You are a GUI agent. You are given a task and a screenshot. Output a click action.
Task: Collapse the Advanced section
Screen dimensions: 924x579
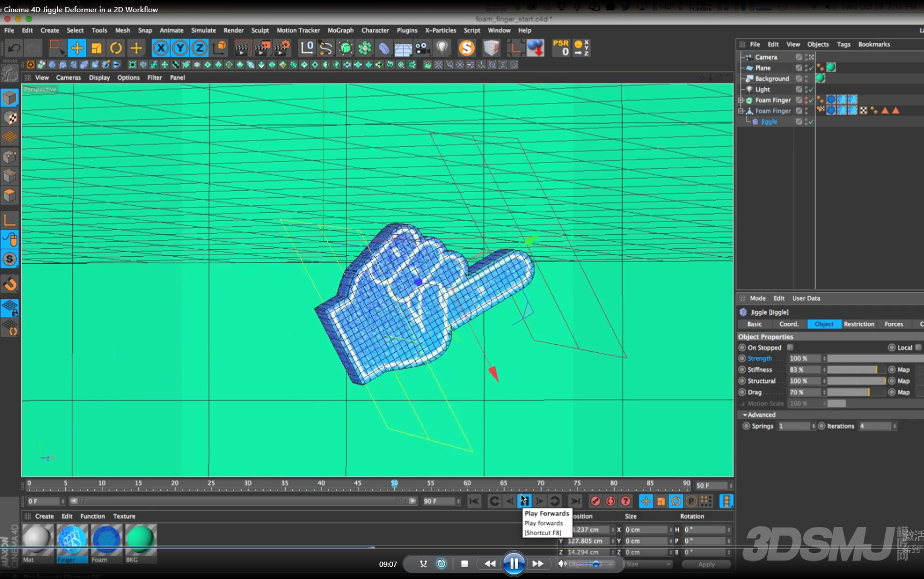[x=745, y=415]
